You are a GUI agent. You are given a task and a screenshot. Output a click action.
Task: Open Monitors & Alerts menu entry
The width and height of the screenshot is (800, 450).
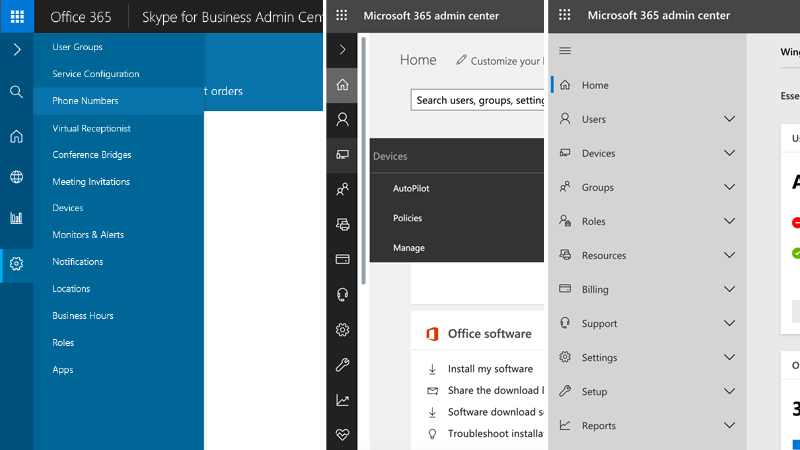(x=88, y=235)
